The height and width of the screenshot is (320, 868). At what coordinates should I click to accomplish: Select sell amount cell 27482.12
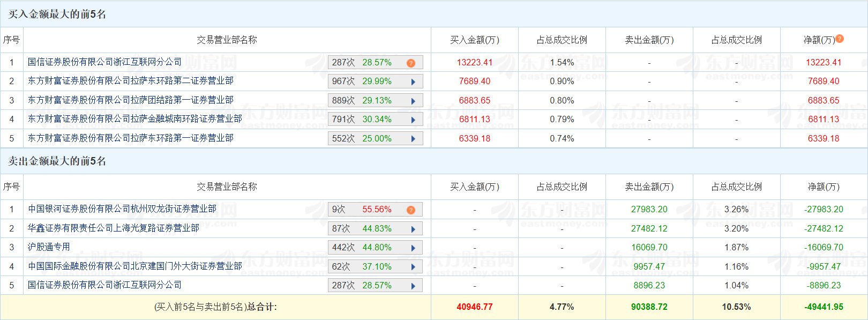coord(649,229)
